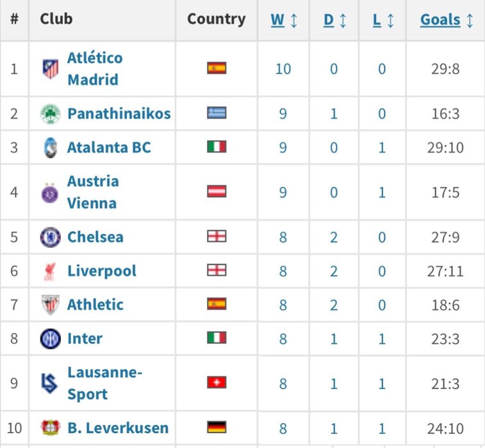
Task: Open the B. Leverkusen team link
Action: [x=118, y=428]
